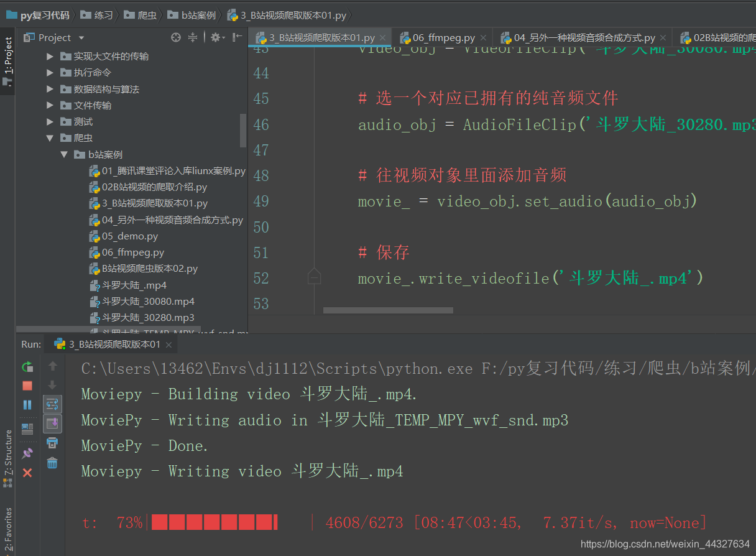Viewport: 756px width, 556px height.
Task: Open the restore layout icon in the Run panel
Action: click(x=27, y=429)
